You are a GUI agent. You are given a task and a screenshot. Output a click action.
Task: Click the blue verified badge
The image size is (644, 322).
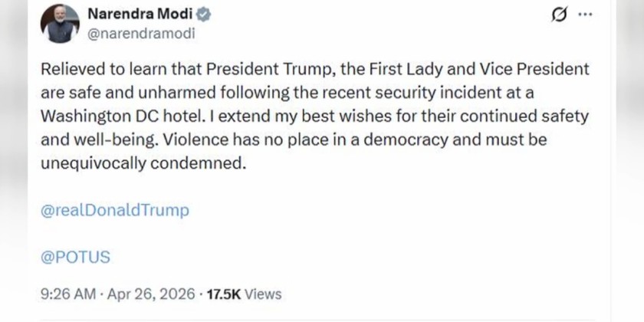[x=206, y=14]
